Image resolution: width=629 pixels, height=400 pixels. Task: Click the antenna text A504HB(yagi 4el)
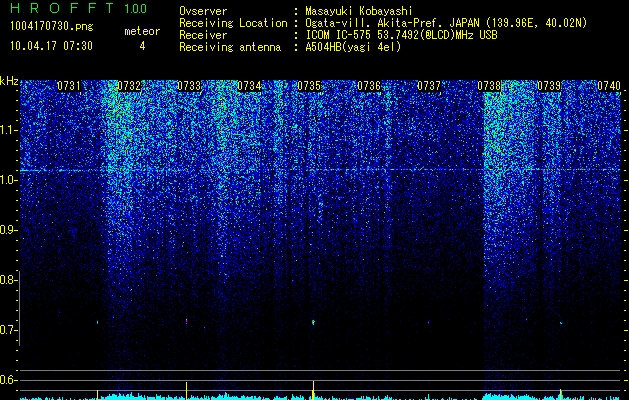(x=353, y=47)
